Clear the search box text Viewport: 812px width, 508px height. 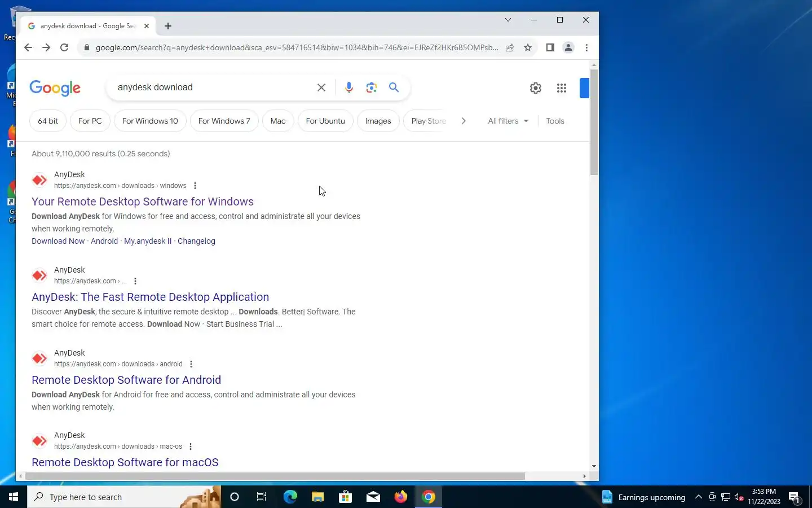pos(321,87)
